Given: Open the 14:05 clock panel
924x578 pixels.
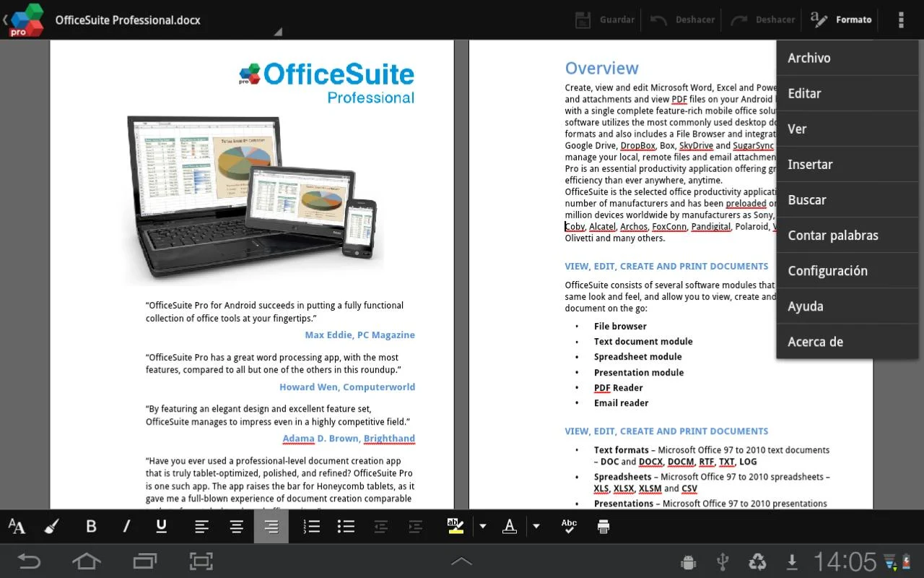Looking at the screenshot, I should coord(845,561).
